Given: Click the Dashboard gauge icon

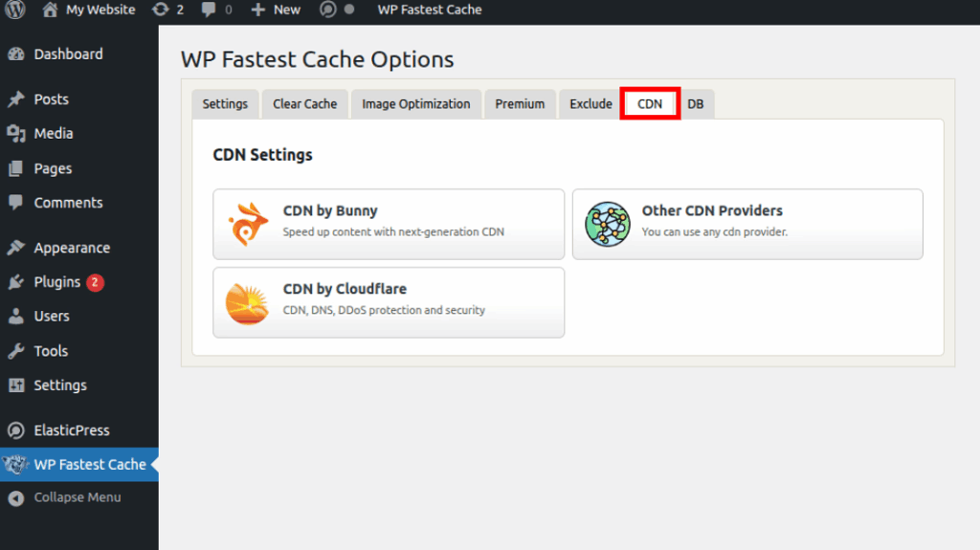Looking at the screenshot, I should coord(16,55).
